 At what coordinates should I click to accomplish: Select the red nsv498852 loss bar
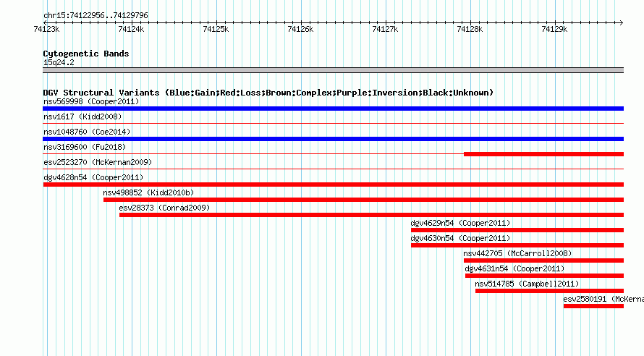coord(363,200)
